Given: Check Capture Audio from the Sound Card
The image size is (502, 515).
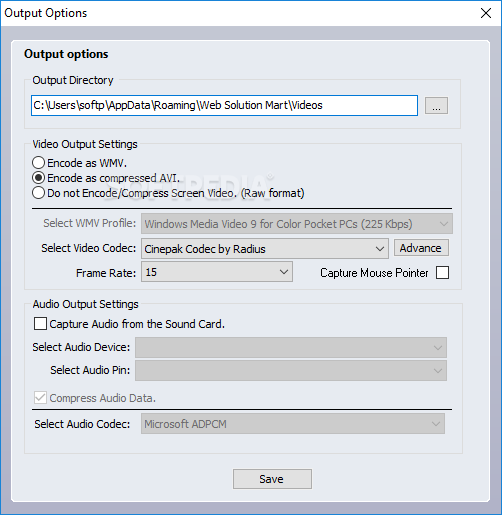Looking at the screenshot, I should [x=40, y=324].
